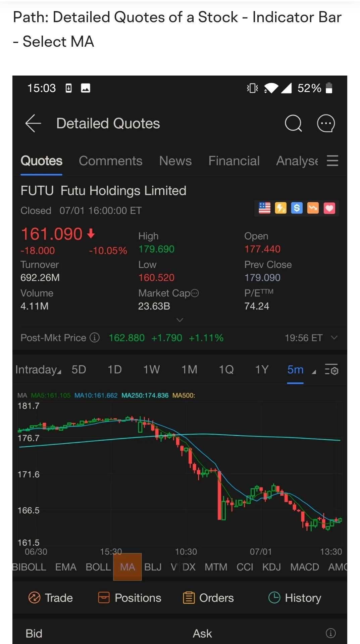Tap the History clock icon
The width and height of the screenshot is (360, 644).
pos(274,598)
